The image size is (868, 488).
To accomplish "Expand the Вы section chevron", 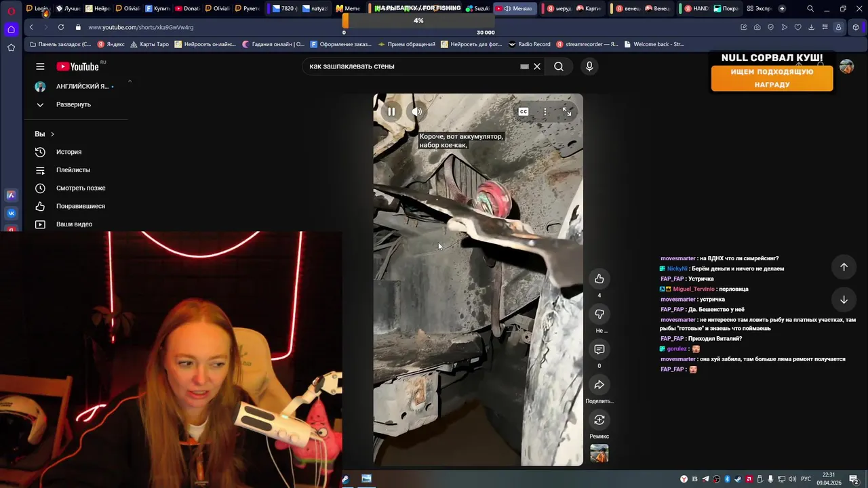I will [x=52, y=134].
